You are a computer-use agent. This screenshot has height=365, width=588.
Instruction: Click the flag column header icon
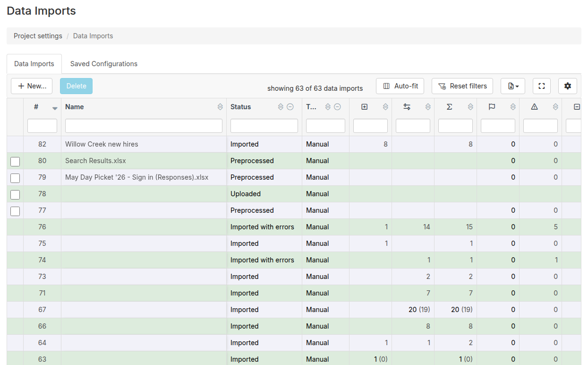coord(492,107)
